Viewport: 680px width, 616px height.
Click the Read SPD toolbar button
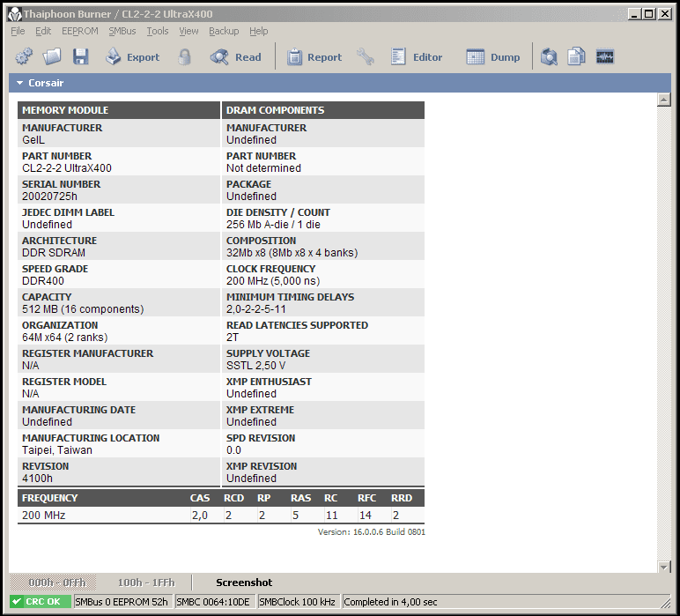click(x=235, y=56)
